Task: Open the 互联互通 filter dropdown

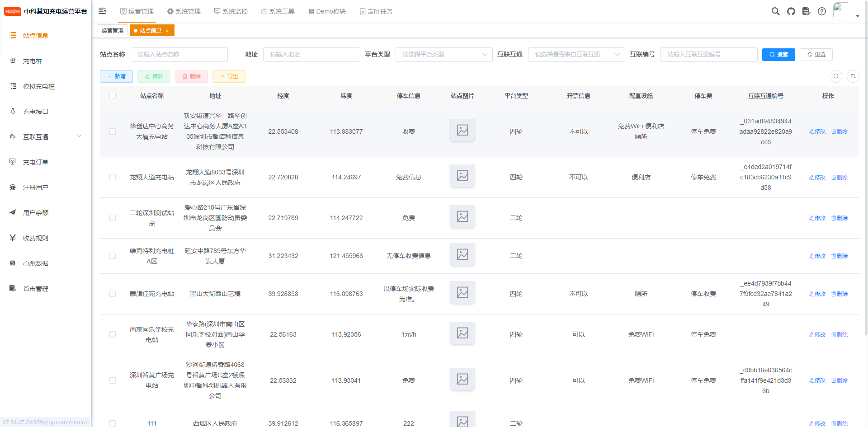Action: (x=576, y=54)
